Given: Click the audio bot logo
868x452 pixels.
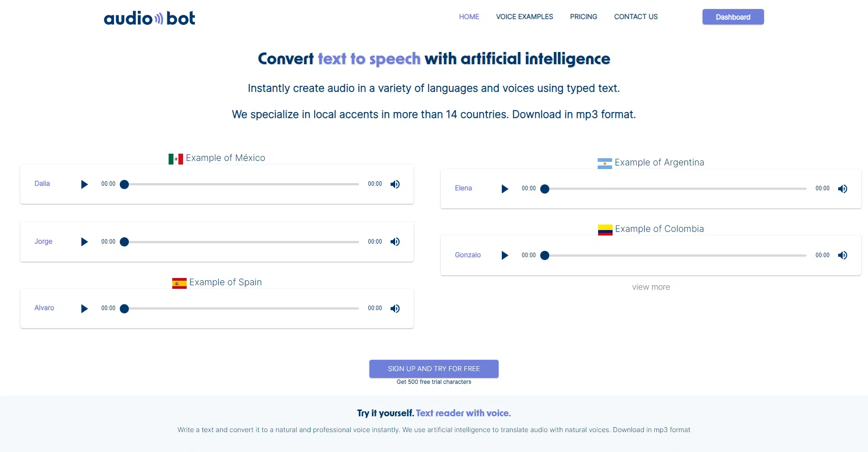Looking at the screenshot, I should pos(149,18).
